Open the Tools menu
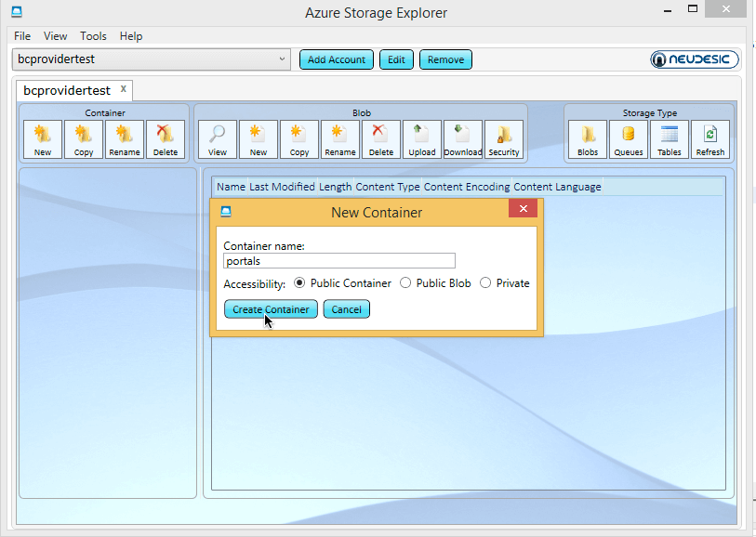 (93, 36)
